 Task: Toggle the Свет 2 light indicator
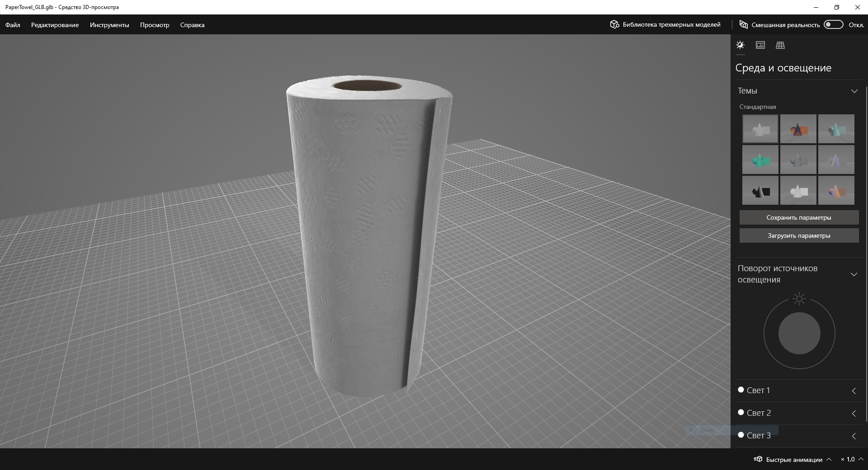(741, 412)
